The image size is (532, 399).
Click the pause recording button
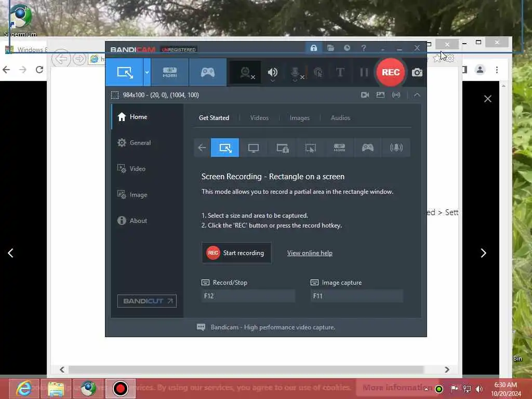[364, 72]
